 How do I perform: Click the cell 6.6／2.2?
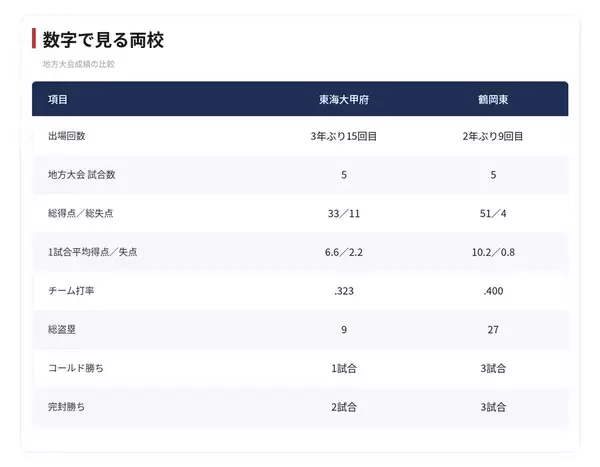[x=344, y=252]
